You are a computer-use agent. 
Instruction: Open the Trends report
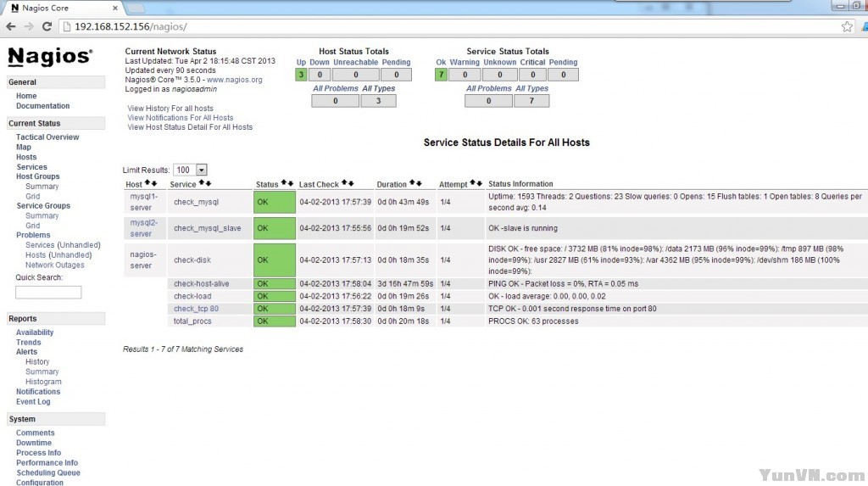pos(28,343)
